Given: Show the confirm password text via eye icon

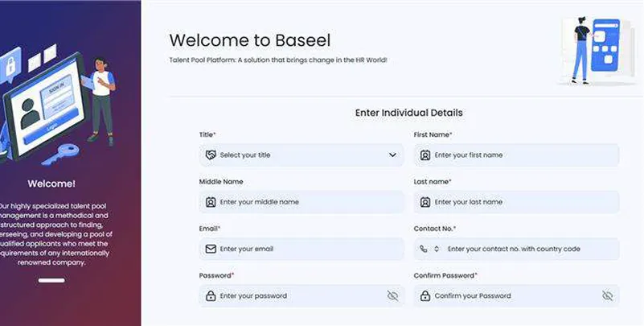Looking at the screenshot, I should 607,296.
